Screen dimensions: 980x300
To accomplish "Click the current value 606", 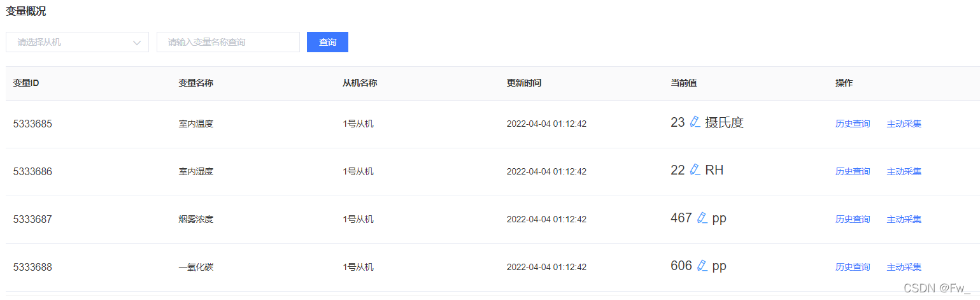I will (681, 266).
